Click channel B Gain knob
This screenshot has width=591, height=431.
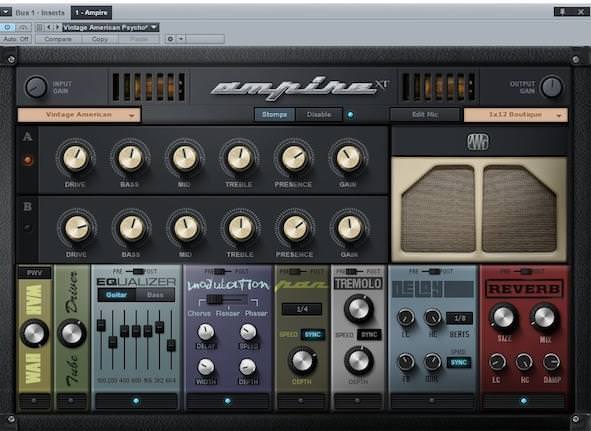tap(349, 228)
